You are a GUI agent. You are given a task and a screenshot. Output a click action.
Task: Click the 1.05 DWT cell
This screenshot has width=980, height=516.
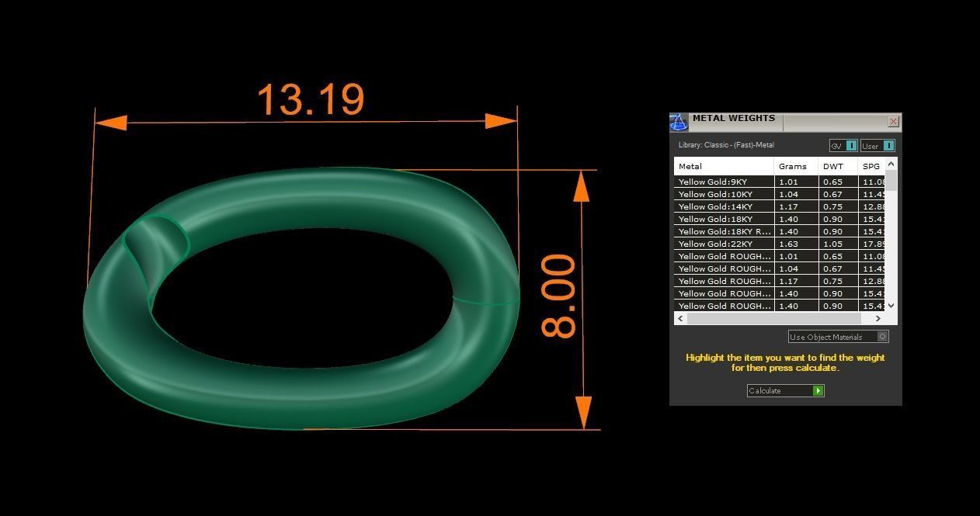838,244
